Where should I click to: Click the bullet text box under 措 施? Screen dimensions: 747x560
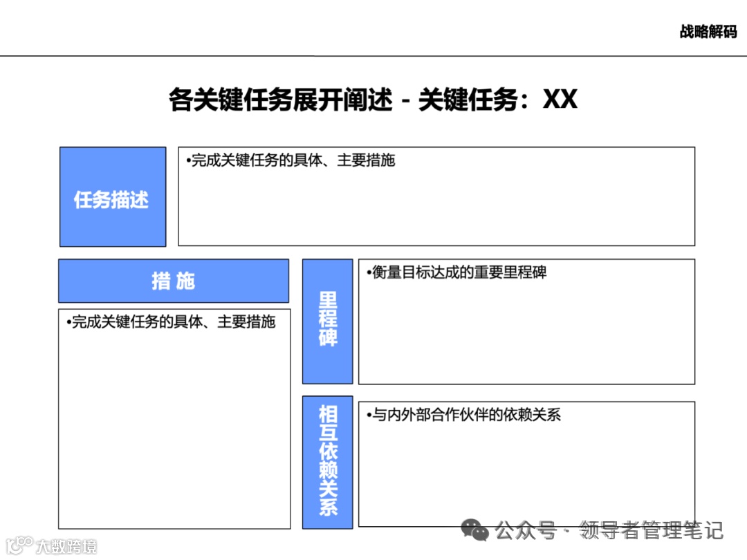[x=174, y=419]
